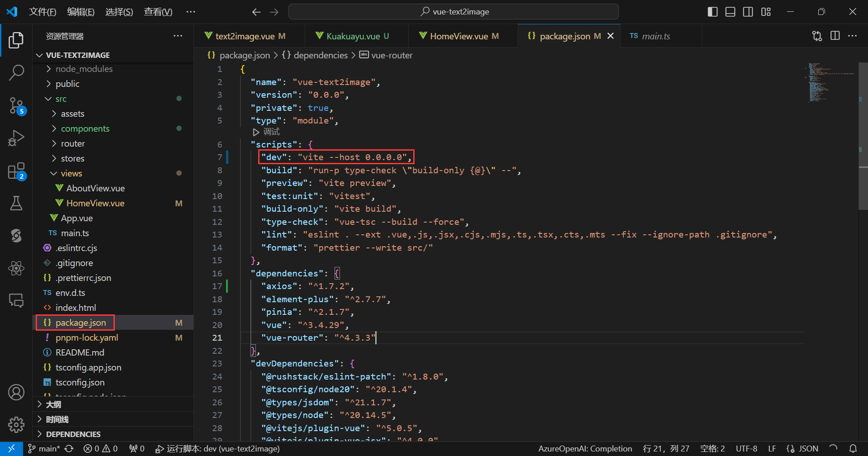The height and width of the screenshot is (456, 868).
Task: Click dependencies breadcrumb segment
Action: point(315,55)
